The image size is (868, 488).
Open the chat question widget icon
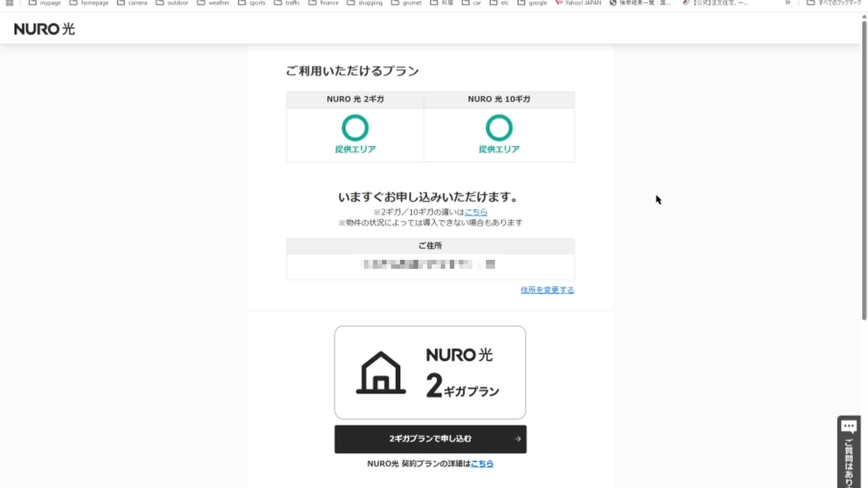pos(849,427)
